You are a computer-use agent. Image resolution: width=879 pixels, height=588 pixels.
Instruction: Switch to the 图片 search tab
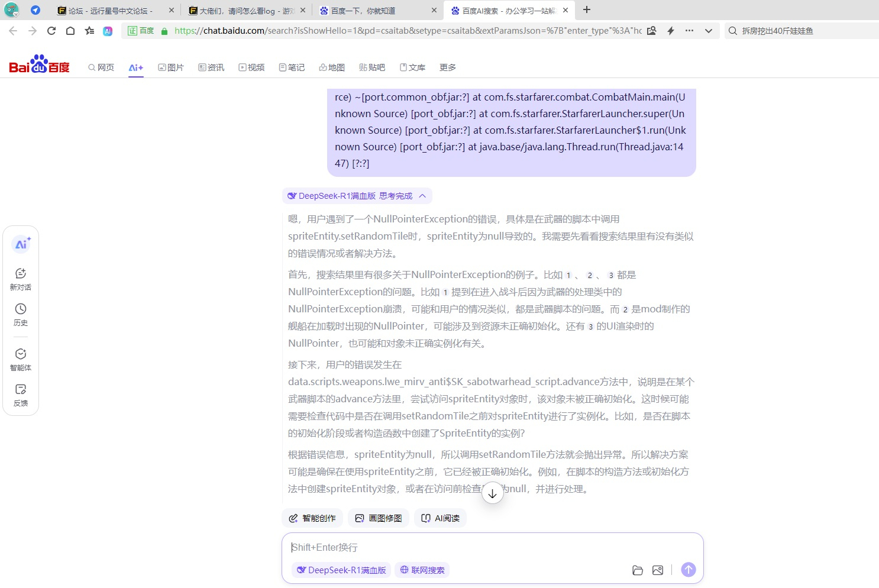(x=170, y=67)
